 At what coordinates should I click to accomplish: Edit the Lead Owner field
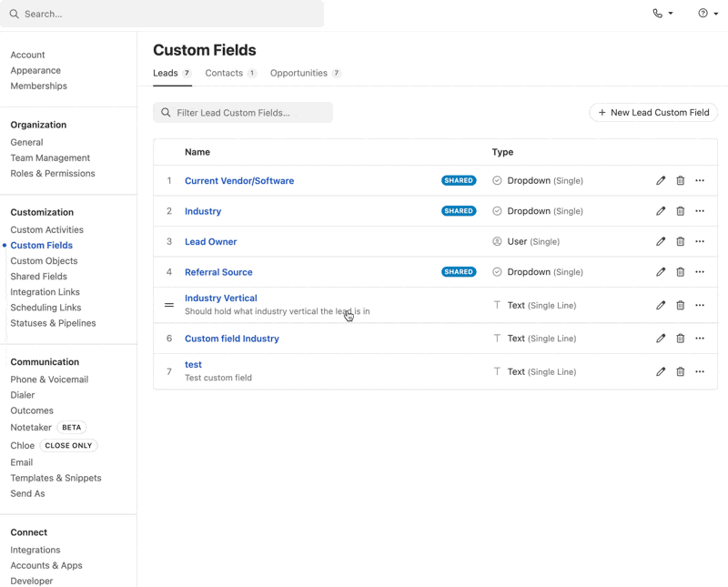[661, 241]
